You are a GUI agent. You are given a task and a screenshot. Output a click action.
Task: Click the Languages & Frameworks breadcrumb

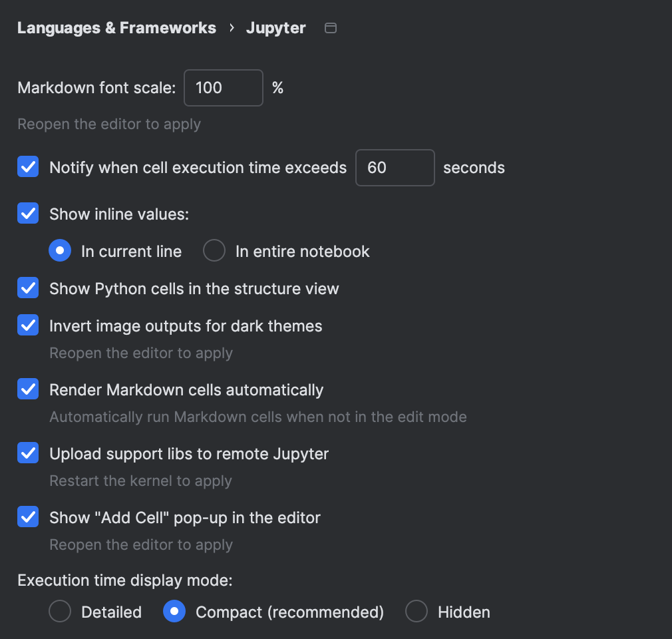116,28
